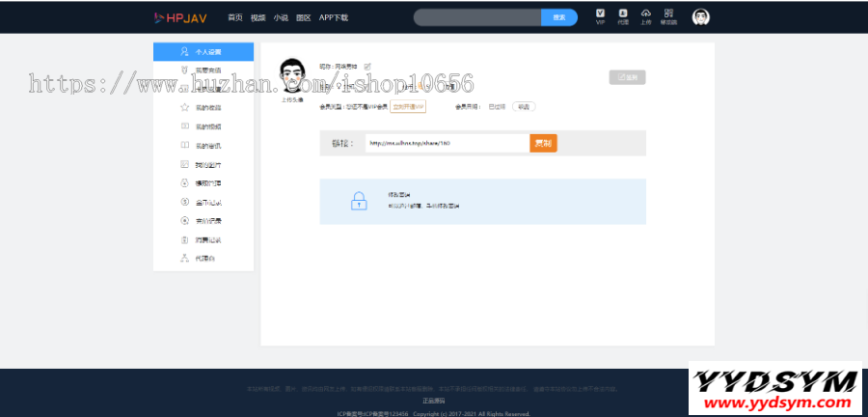
Task: Open the agent (代理) icon in header
Action: (623, 15)
